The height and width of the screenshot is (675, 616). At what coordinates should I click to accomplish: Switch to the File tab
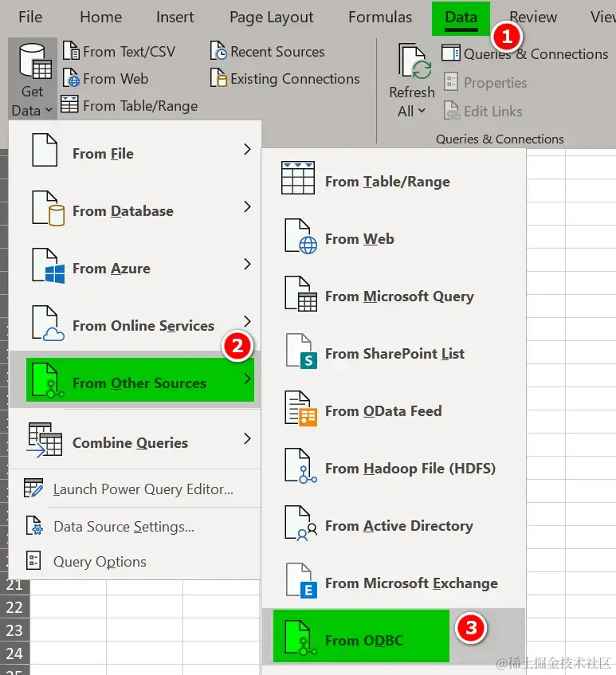coord(30,18)
